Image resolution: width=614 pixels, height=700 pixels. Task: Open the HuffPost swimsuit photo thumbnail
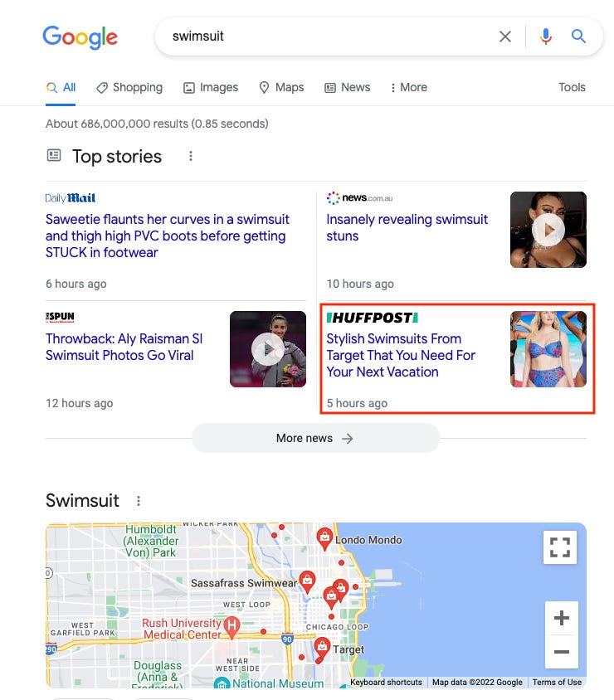click(548, 349)
